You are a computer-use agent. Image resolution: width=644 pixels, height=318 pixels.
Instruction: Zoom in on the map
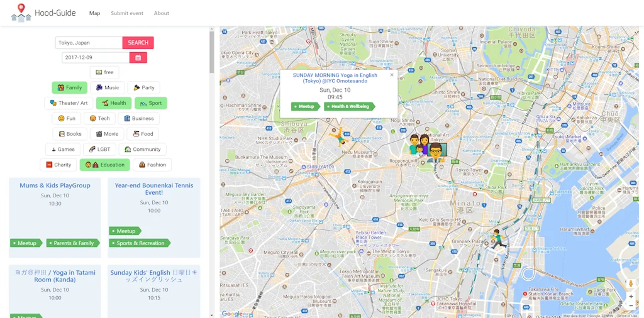tap(631, 296)
